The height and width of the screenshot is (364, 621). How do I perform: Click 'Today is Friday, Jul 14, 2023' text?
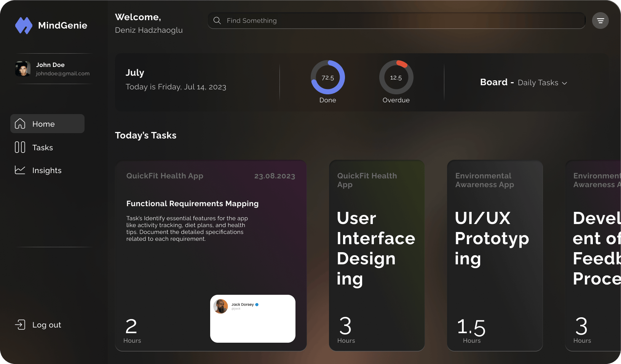[x=176, y=87]
